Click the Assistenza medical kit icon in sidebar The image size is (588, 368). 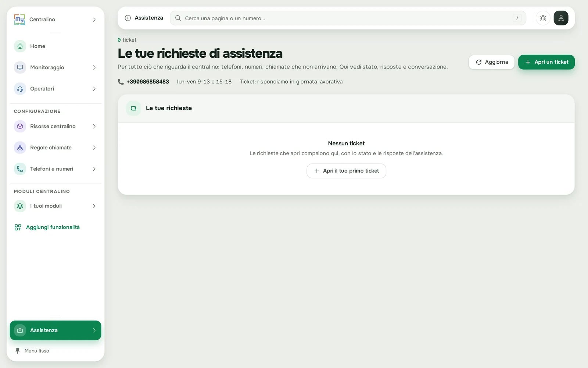(x=20, y=330)
